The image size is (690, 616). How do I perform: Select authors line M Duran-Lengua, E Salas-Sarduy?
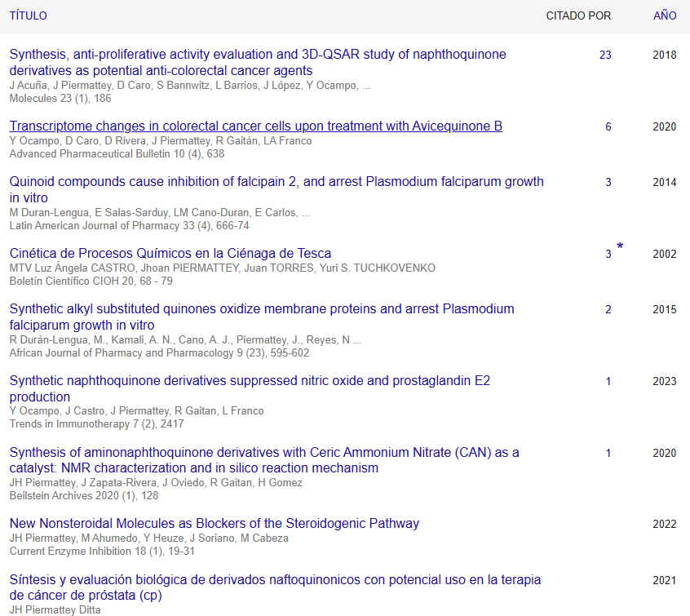click(160, 213)
